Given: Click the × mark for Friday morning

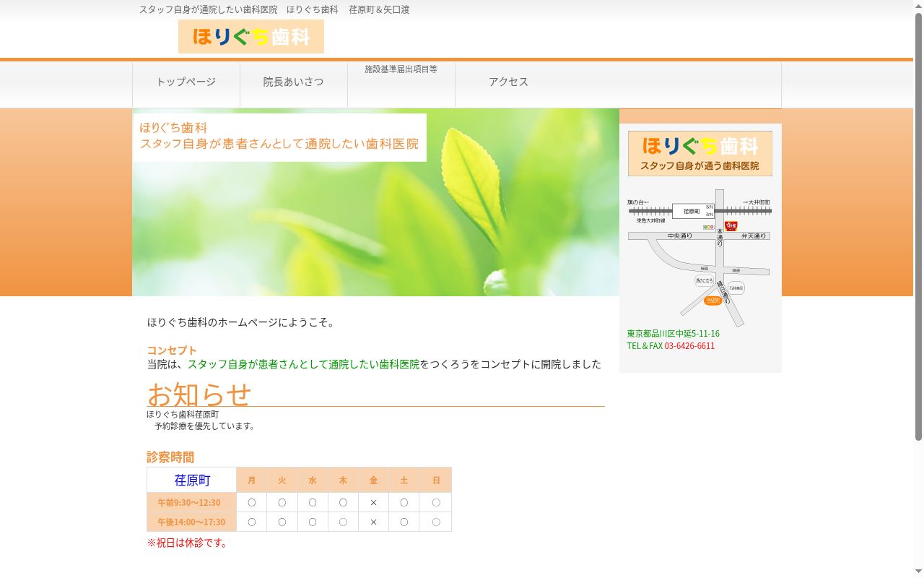Looking at the screenshot, I should pyautogui.click(x=373, y=503).
